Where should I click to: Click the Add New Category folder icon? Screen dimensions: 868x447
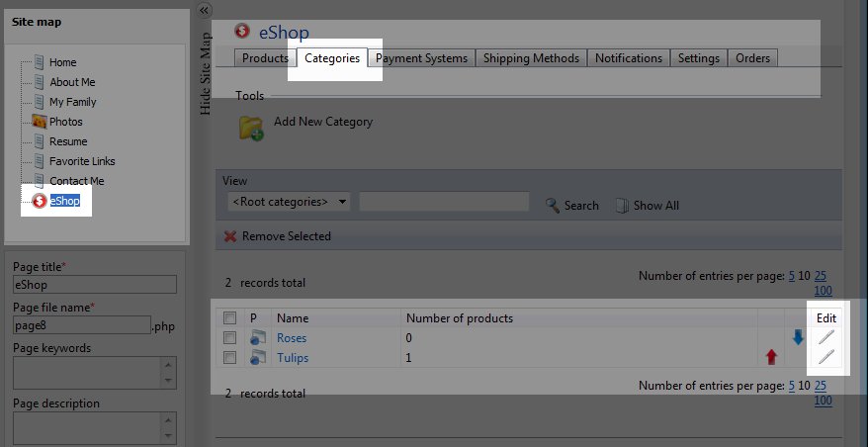pyautogui.click(x=250, y=128)
